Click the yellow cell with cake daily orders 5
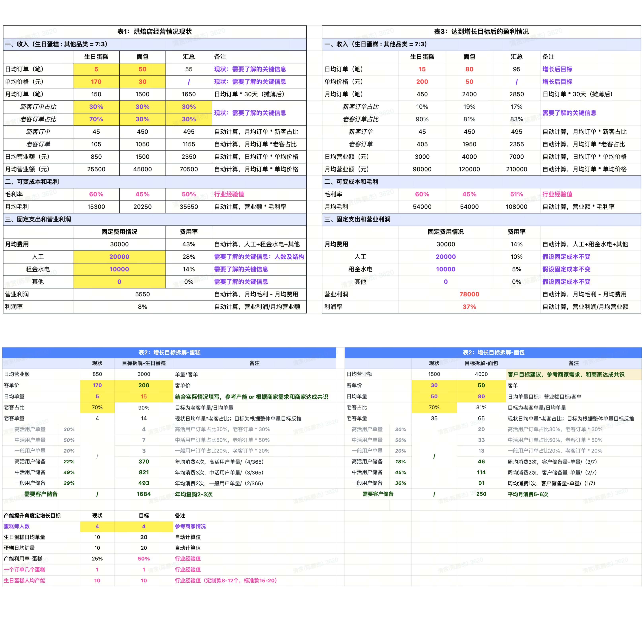The height and width of the screenshot is (644, 644). (96, 69)
